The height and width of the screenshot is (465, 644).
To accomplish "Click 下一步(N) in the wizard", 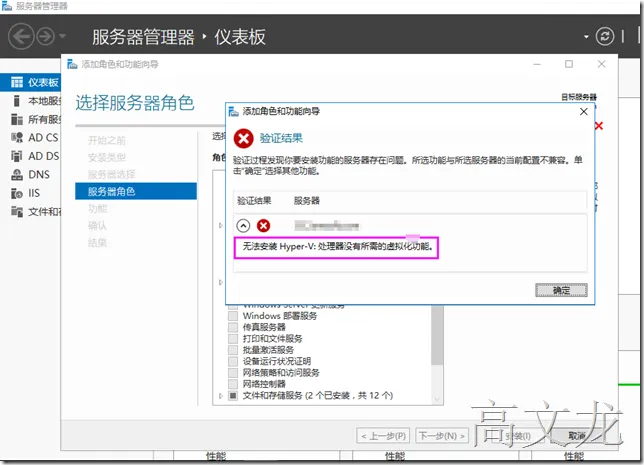I will [x=442, y=436].
